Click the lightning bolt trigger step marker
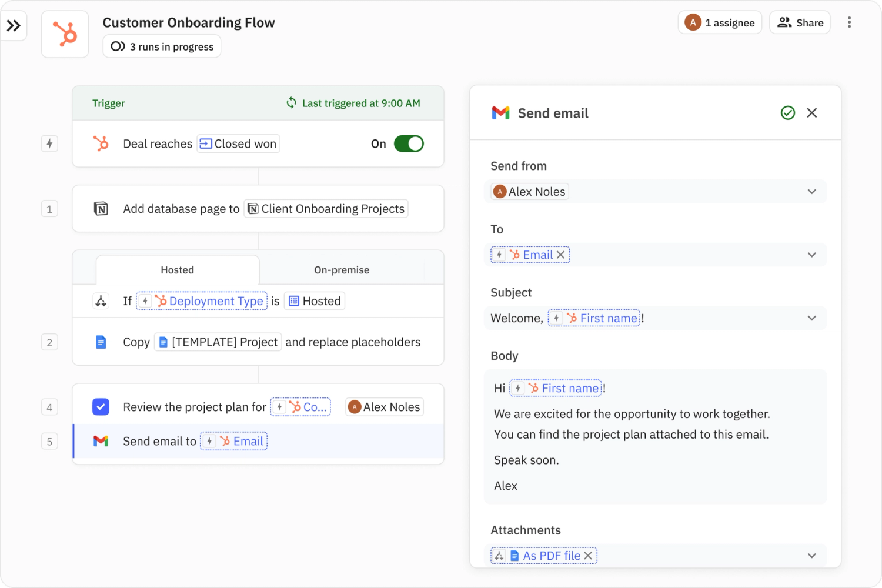 [49, 143]
